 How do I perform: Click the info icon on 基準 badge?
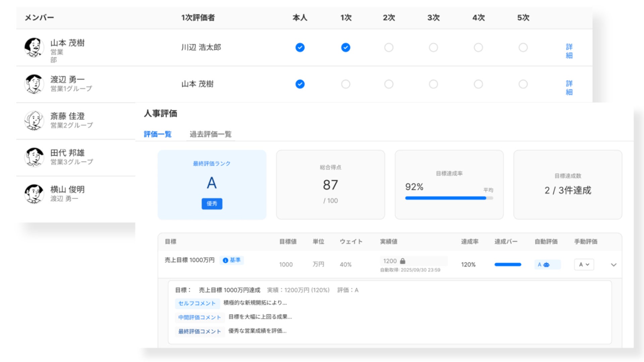pyautogui.click(x=225, y=260)
